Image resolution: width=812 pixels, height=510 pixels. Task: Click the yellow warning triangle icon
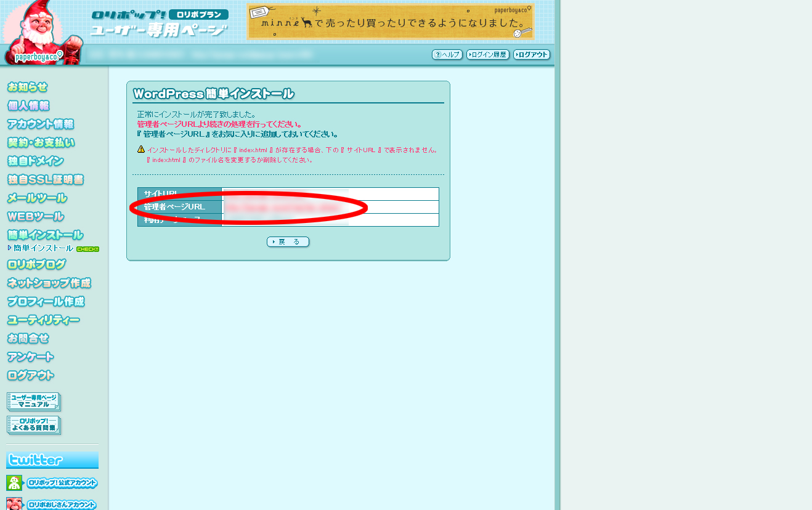tap(141, 149)
